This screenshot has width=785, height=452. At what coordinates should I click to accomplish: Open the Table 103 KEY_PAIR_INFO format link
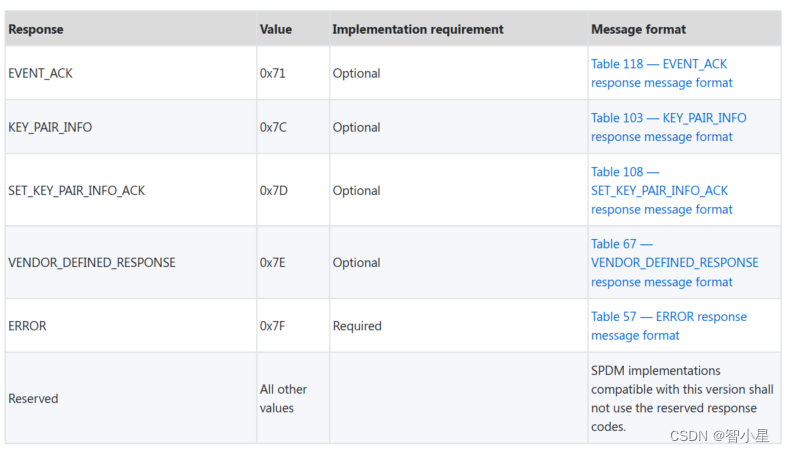668,127
